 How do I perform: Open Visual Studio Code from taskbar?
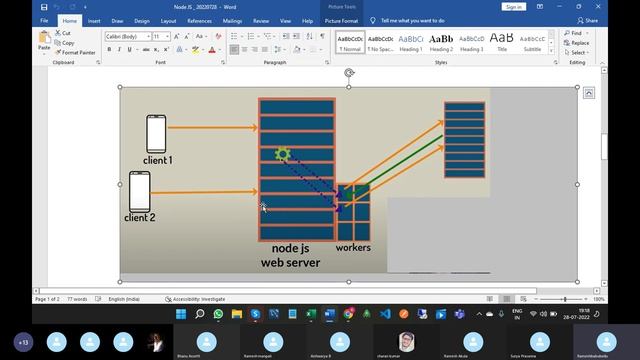tap(385, 314)
